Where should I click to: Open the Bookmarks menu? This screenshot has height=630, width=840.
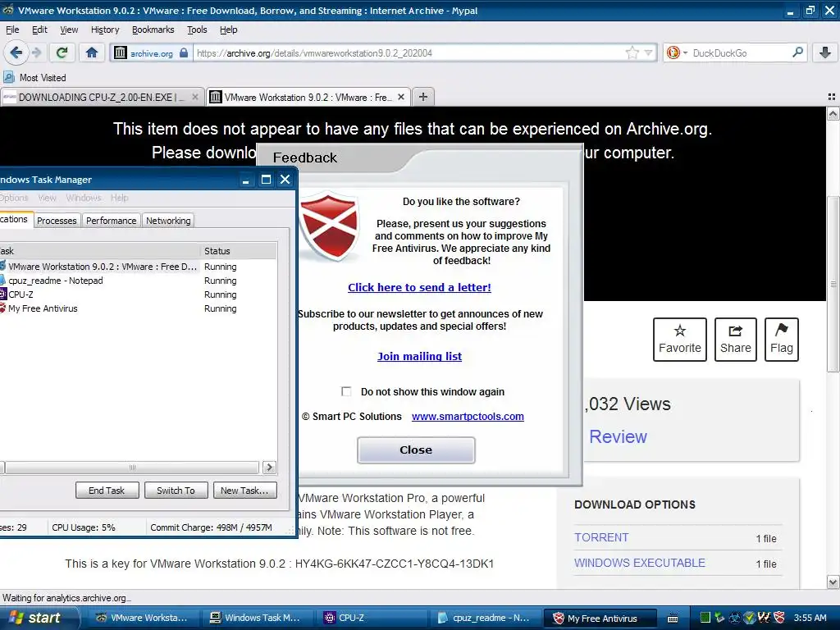(153, 30)
